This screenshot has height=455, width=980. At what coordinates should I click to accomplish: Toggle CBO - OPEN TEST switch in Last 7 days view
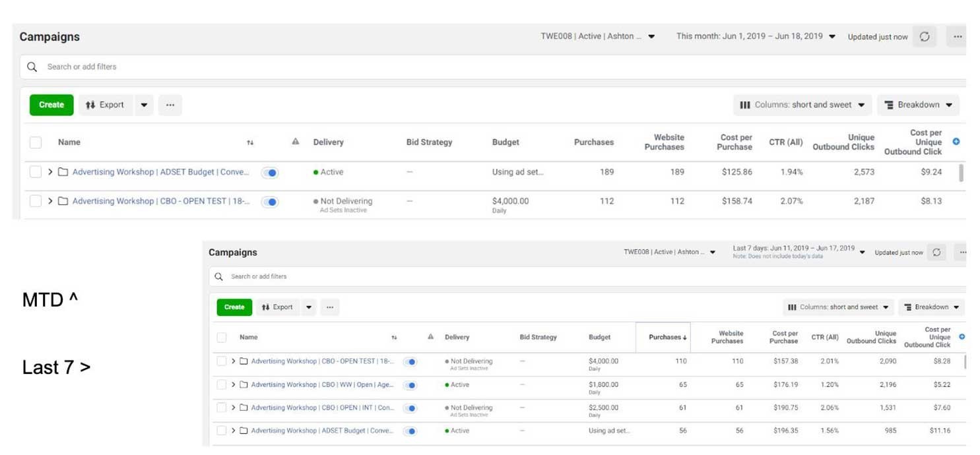pyautogui.click(x=410, y=362)
